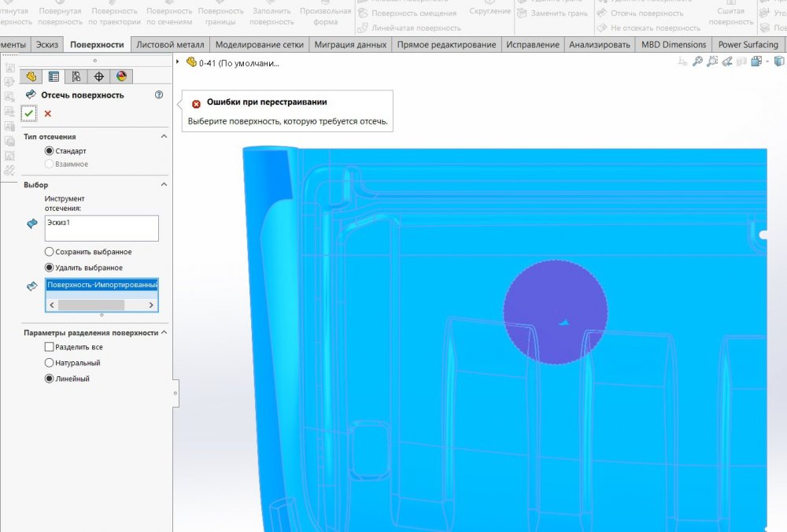787x532 pixels.
Task: Click the Поверхность по сечениям command
Action: (169, 16)
